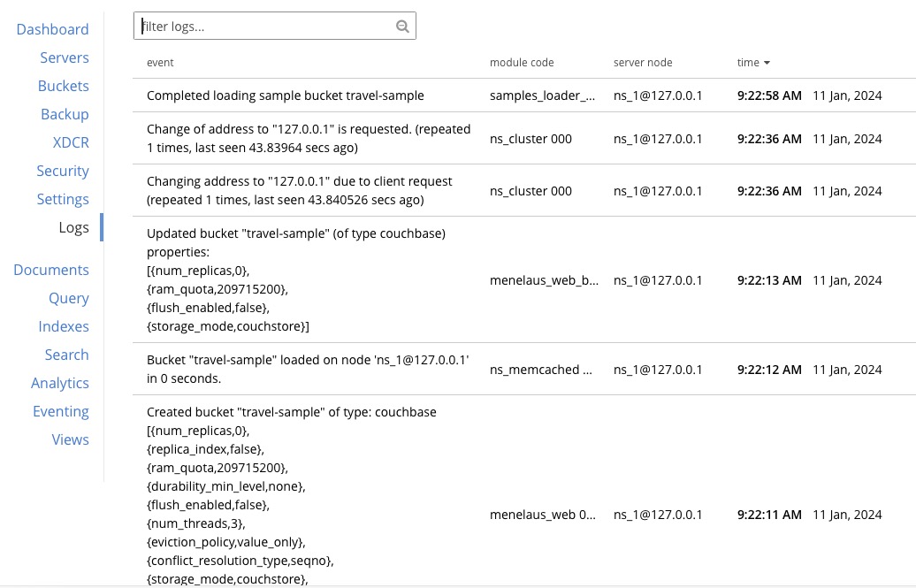Open the Buckets page
Viewport: 916px width, 588px height.
63,86
